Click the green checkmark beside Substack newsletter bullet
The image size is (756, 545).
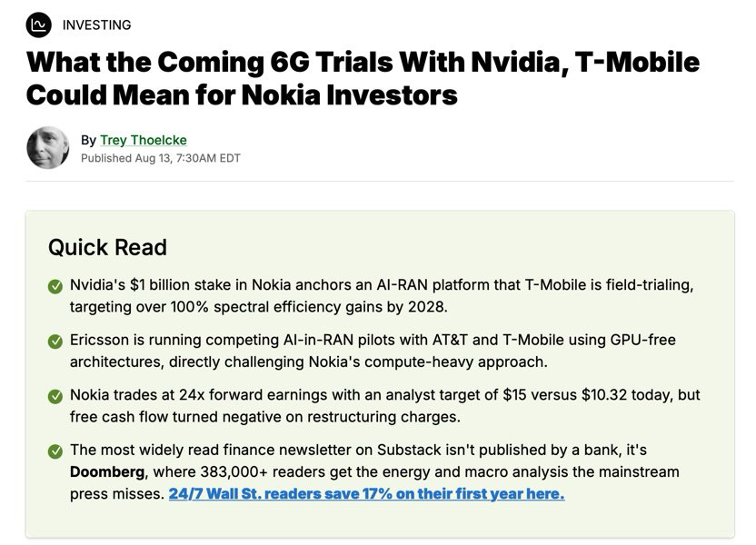coord(55,451)
